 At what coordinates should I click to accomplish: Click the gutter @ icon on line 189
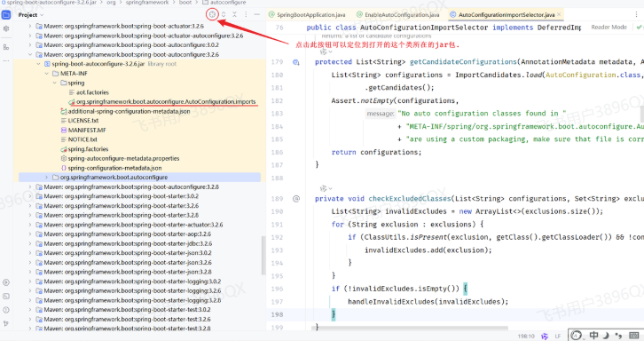296,199
